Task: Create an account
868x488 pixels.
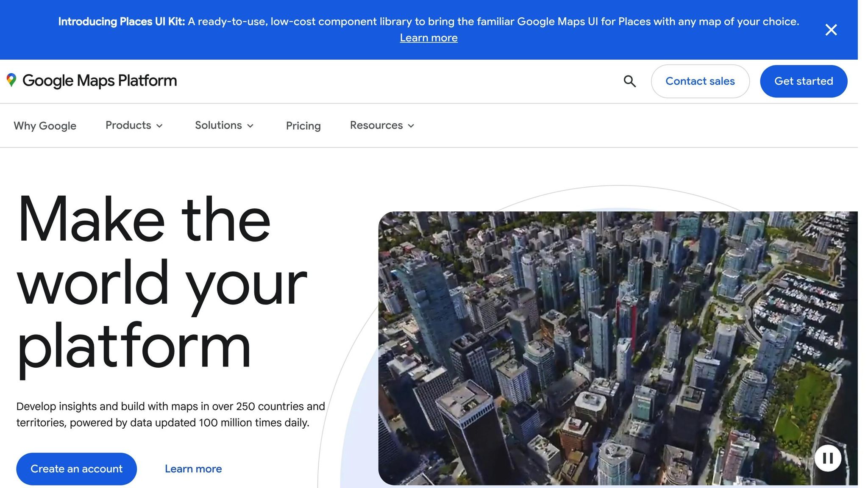Action: point(76,469)
